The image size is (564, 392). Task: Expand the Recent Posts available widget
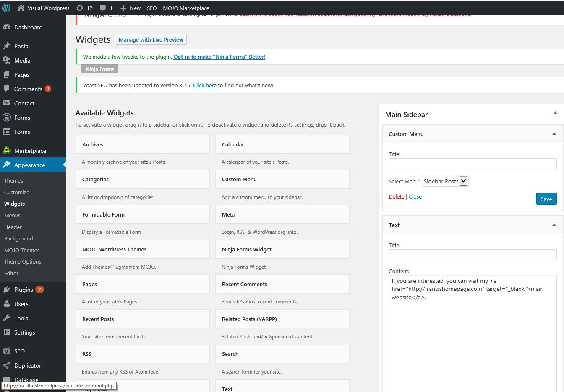pyautogui.click(x=143, y=319)
